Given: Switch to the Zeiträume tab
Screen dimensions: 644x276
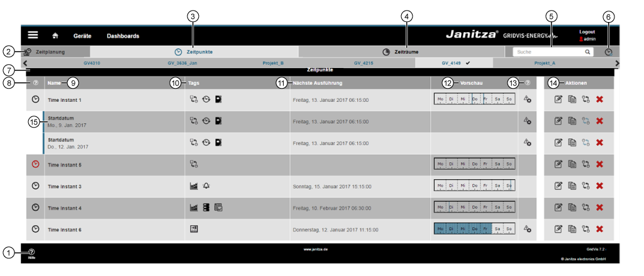Looking at the screenshot, I should click(401, 52).
